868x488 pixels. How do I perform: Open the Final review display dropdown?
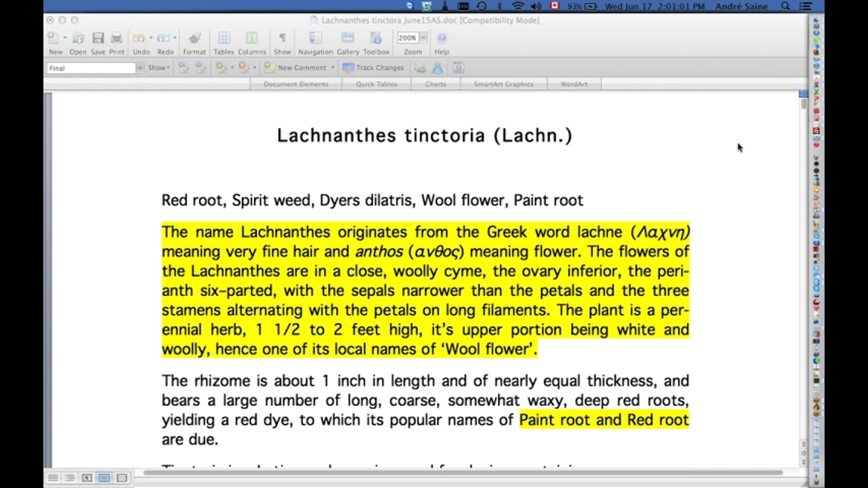pyautogui.click(x=140, y=68)
